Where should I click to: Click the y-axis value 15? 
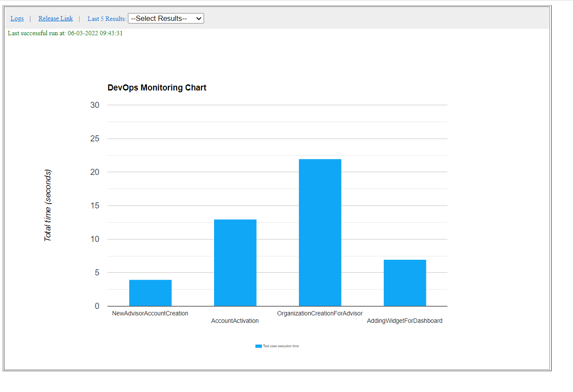click(95, 205)
